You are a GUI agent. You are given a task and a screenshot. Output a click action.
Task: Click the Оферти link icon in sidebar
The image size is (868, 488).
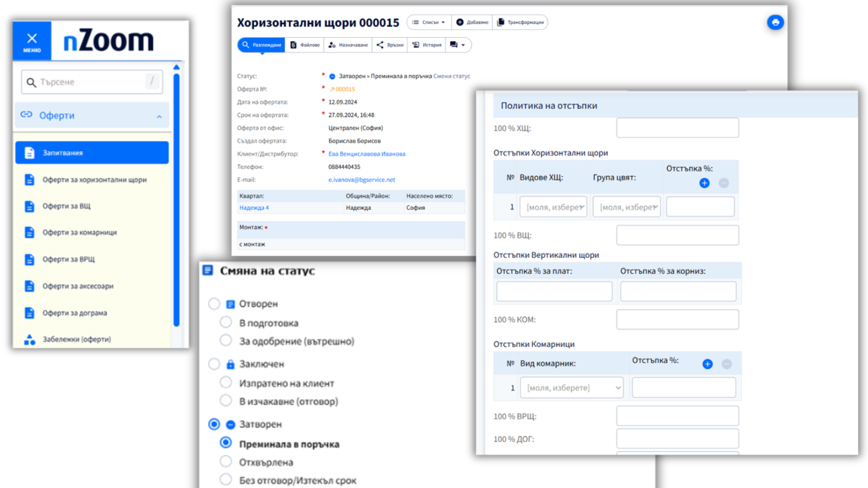pos(26,115)
